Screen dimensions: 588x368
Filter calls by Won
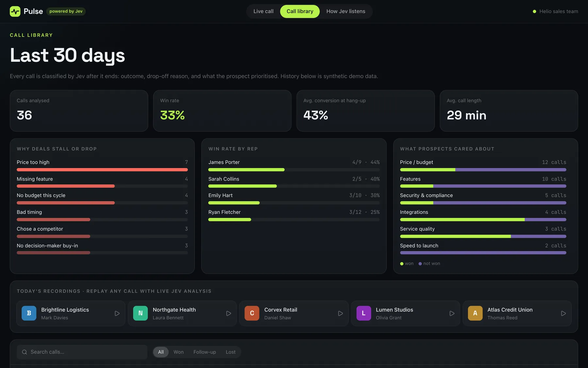click(178, 352)
